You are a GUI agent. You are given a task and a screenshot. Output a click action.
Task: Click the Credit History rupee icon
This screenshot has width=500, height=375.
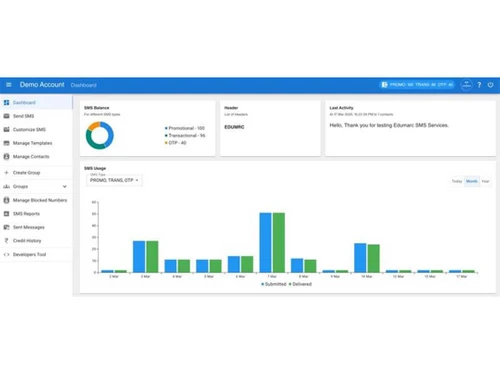tap(6, 240)
